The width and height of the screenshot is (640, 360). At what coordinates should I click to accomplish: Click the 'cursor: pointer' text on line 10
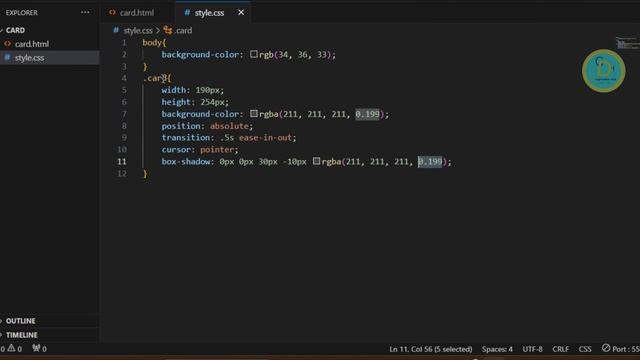[x=200, y=149]
